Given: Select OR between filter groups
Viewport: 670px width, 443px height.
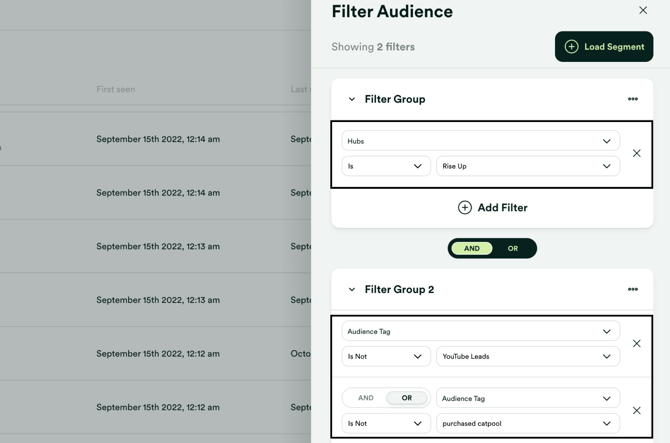Looking at the screenshot, I should pos(513,248).
